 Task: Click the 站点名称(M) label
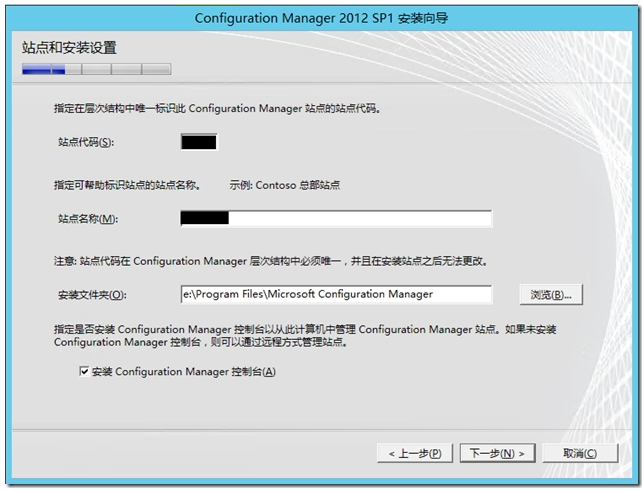click(x=88, y=219)
